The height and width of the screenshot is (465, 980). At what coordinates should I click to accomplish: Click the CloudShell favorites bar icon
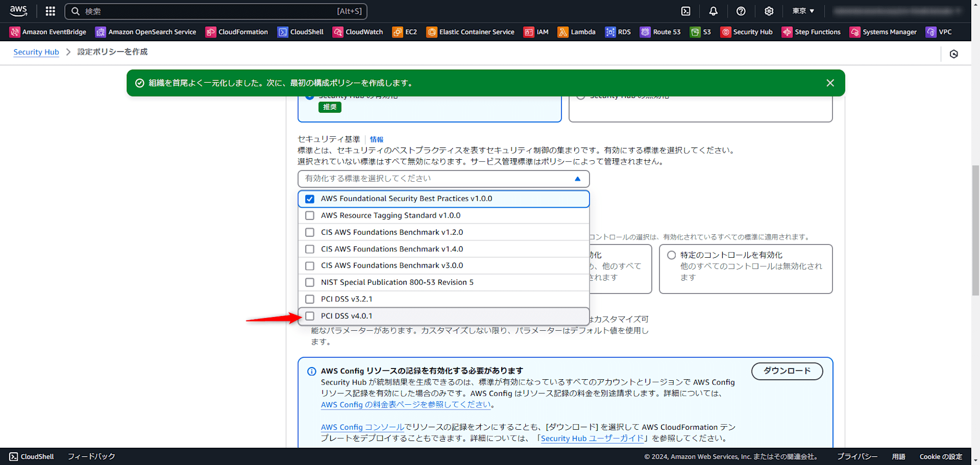coord(283,32)
